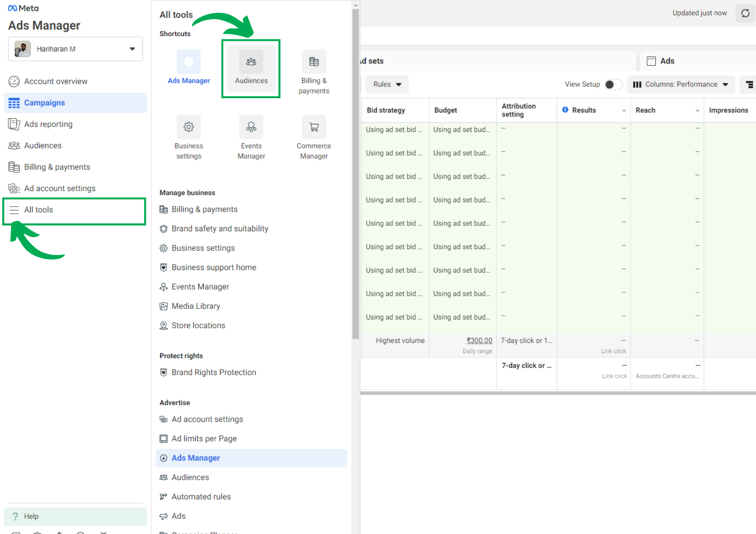Viewport: 756px width, 534px height.
Task: Click Ads reporting sidebar icon
Action: pyautogui.click(x=14, y=124)
